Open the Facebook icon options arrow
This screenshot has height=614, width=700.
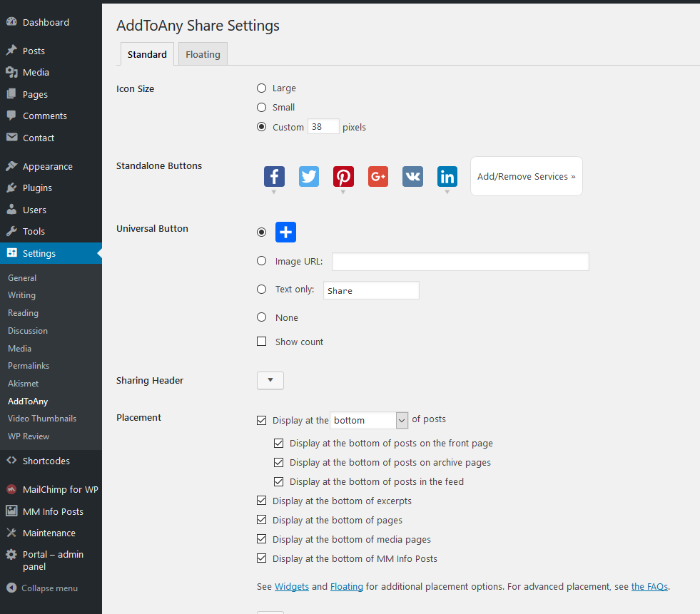(274, 193)
